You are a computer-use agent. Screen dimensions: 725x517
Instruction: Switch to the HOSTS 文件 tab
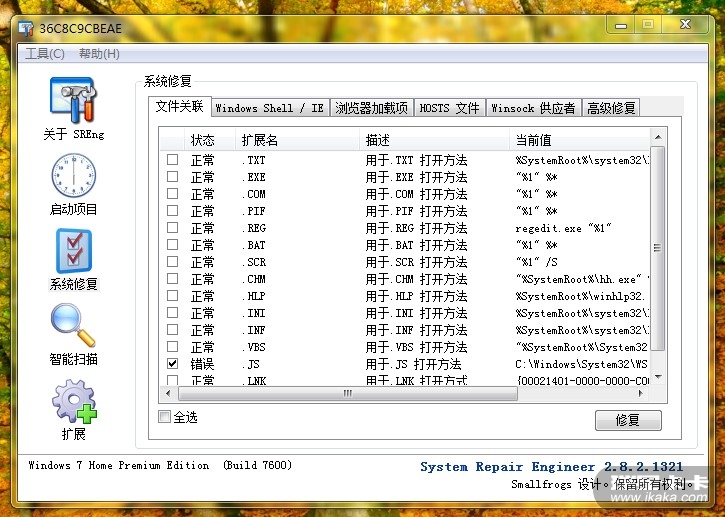[449, 108]
